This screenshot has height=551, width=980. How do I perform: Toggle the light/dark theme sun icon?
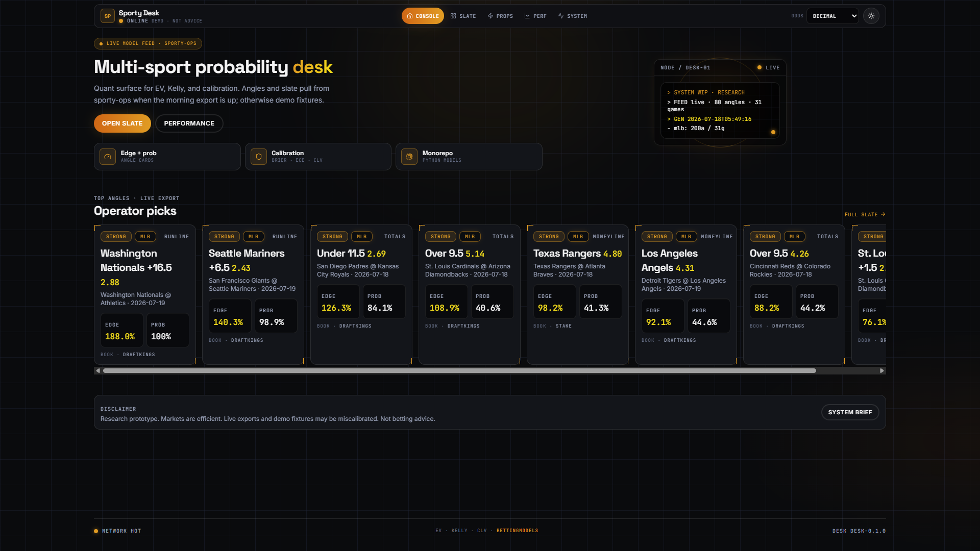coord(871,16)
